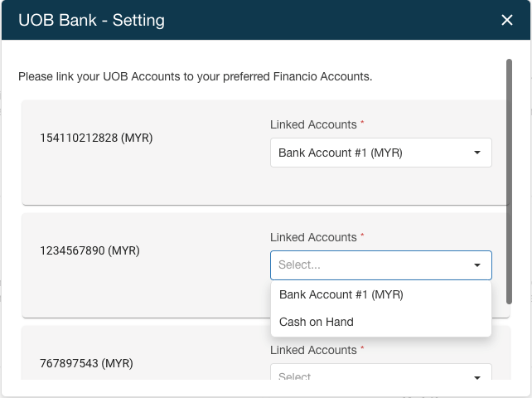Collapse the open dropdown arrow for 1234567890
The image size is (532, 398).
(x=477, y=265)
